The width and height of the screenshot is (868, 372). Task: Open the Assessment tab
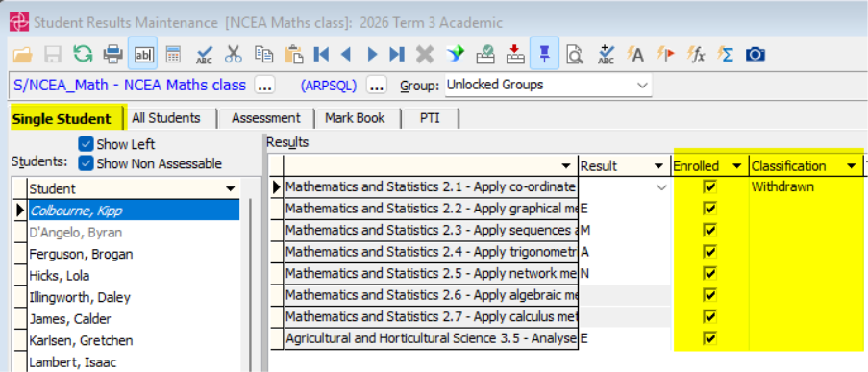click(265, 118)
